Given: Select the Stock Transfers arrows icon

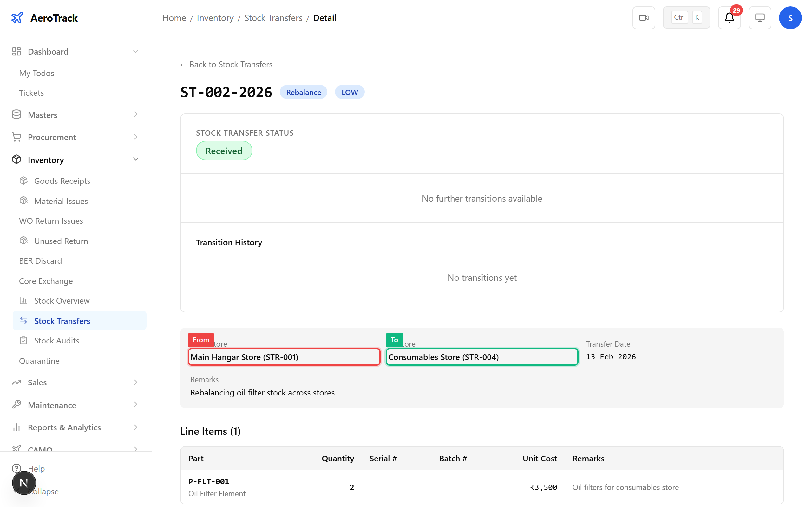Looking at the screenshot, I should tap(23, 321).
